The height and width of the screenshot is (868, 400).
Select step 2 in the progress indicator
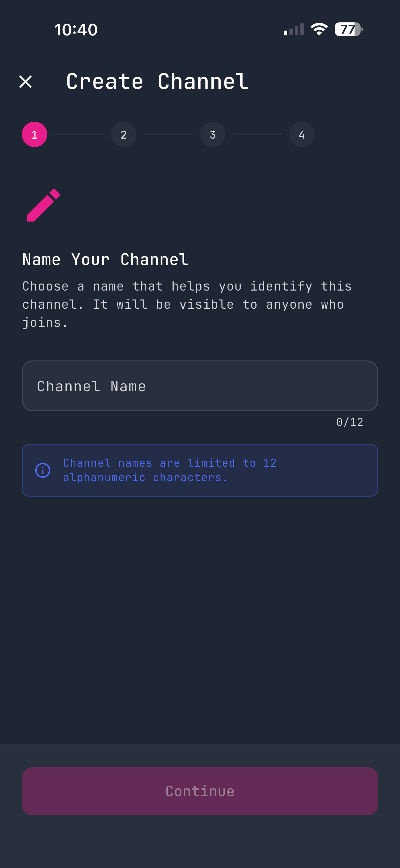123,134
